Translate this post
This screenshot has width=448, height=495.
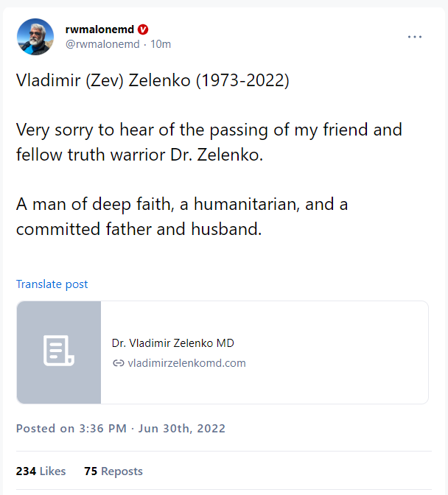pyautogui.click(x=52, y=284)
